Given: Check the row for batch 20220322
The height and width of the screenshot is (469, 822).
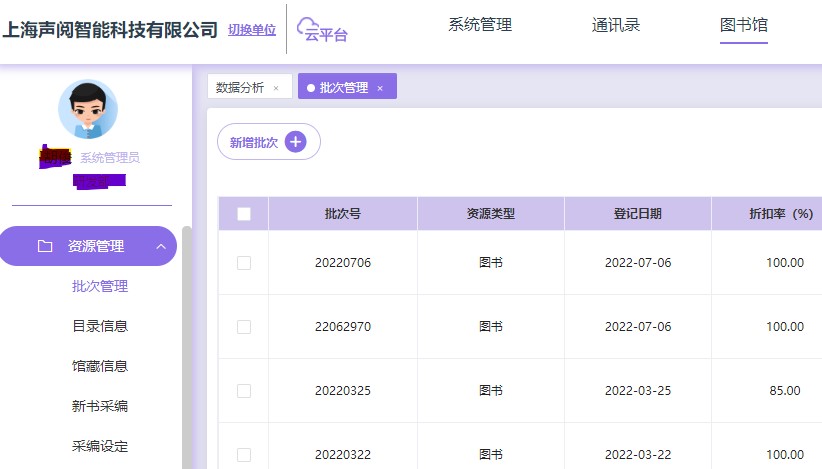Looking at the screenshot, I should coord(244,454).
